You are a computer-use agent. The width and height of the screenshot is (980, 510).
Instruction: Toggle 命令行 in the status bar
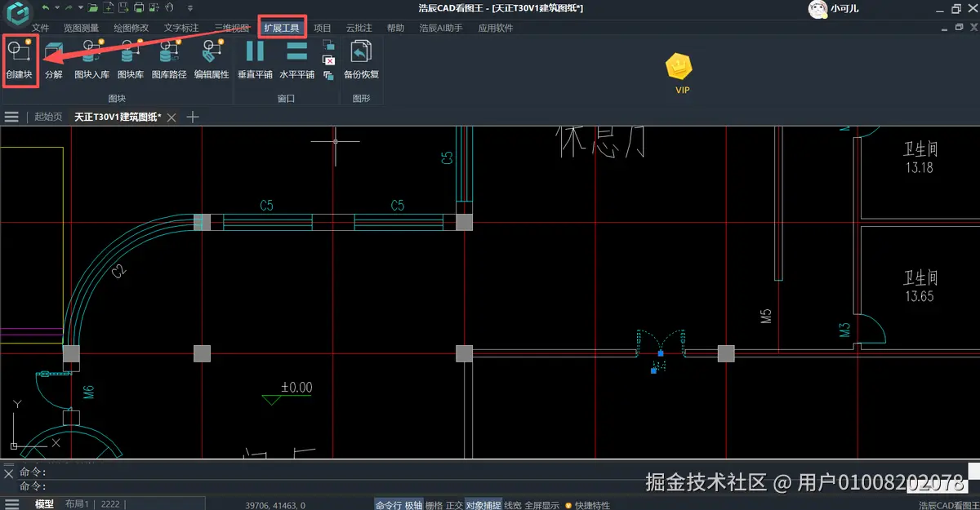pos(388,505)
